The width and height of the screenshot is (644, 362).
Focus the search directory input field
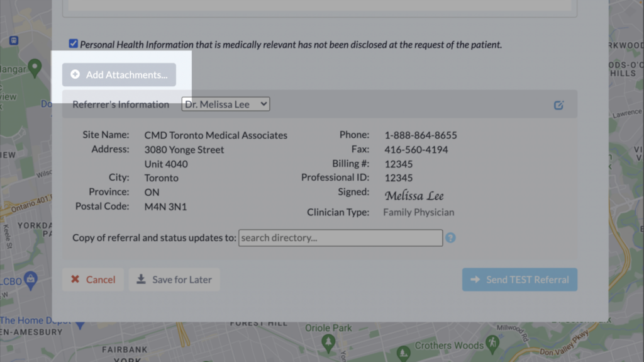click(x=340, y=238)
